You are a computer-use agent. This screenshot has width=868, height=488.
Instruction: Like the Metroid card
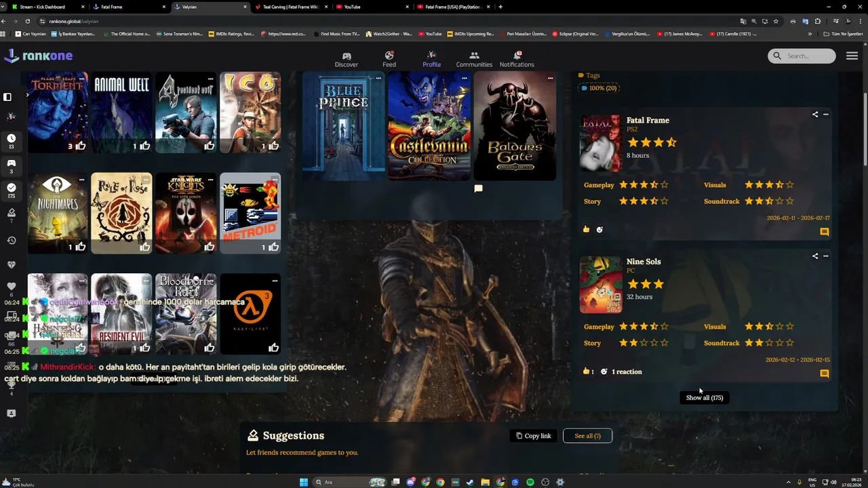point(273,247)
